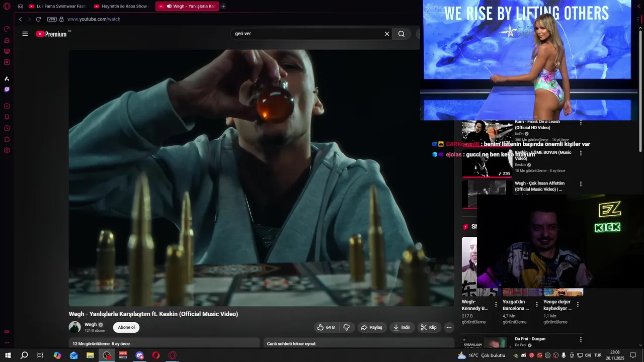Run YouTube search magnifier button
The width and height of the screenshot is (644, 362).
tap(401, 34)
